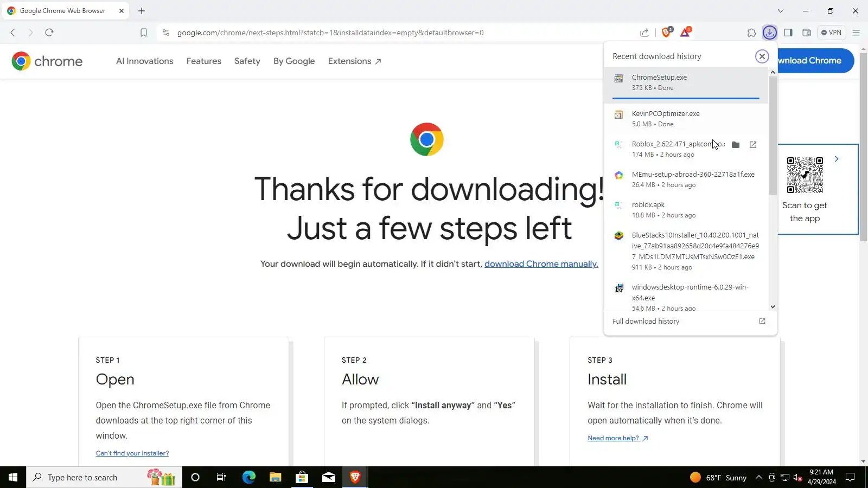This screenshot has height=488, width=868.
Task: Open the tab search dropdown arrow
Action: 781,11
